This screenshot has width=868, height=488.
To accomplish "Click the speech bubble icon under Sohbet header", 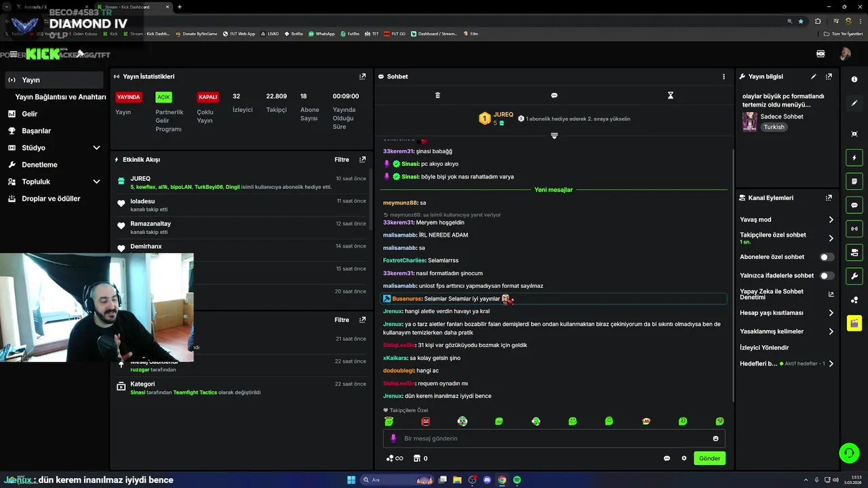I will [554, 96].
